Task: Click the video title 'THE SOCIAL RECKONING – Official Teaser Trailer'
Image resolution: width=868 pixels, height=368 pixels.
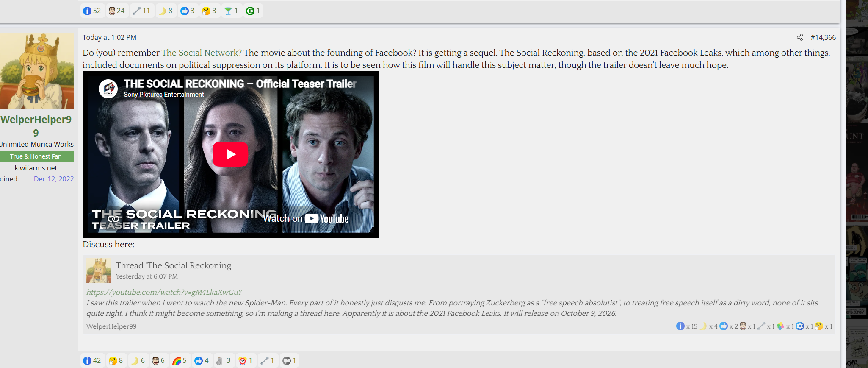Action: [240, 84]
